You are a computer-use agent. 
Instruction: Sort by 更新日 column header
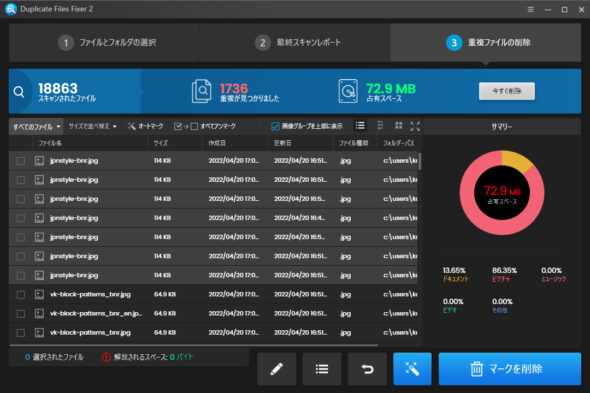pos(283,143)
